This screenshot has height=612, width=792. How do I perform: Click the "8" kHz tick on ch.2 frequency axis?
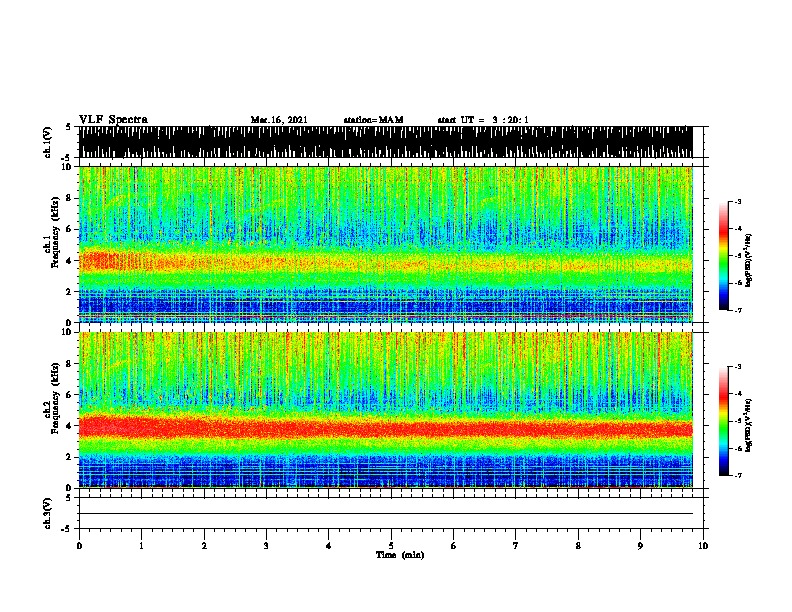coord(69,364)
